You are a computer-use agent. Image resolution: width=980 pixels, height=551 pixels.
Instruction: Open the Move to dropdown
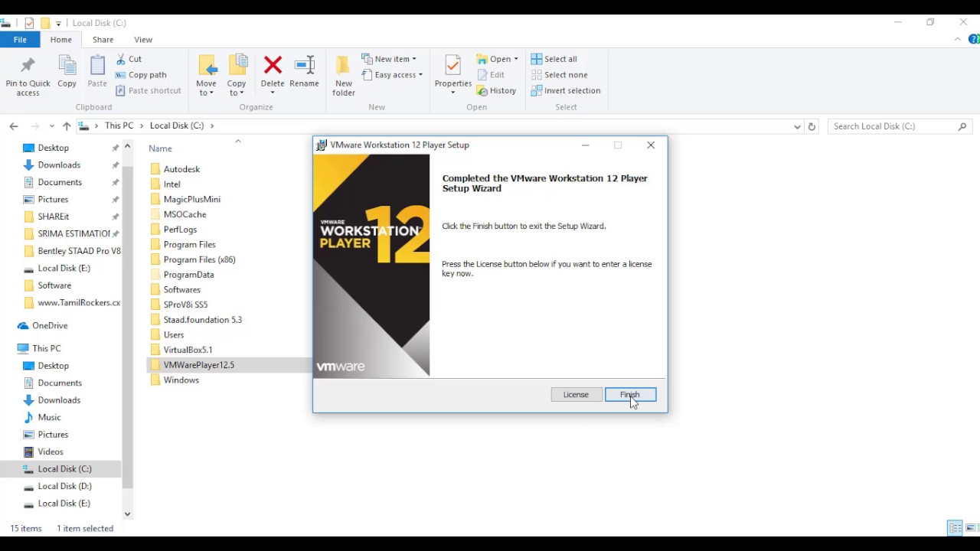point(206,76)
